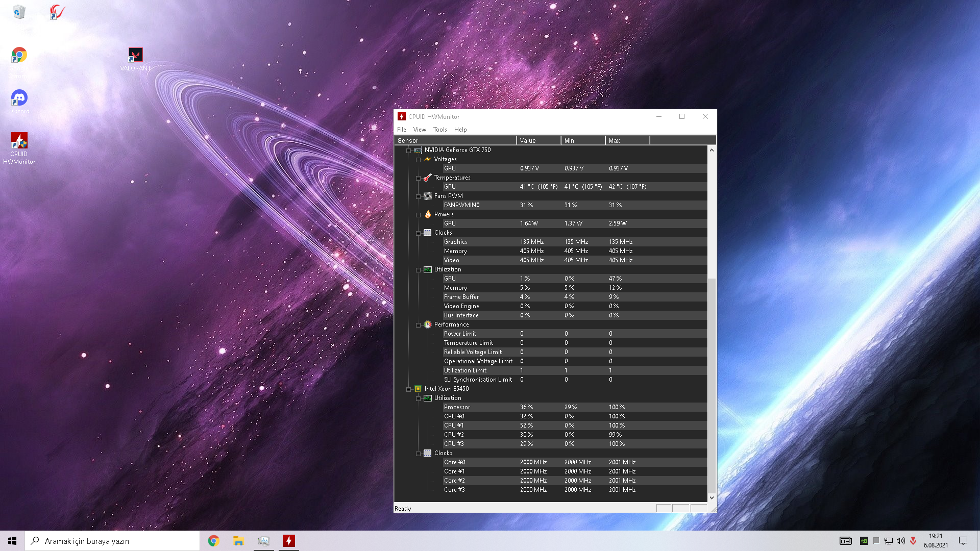980x551 pixels.
Task: Click the Powers flame icon
Action: (x=428, y=214)
